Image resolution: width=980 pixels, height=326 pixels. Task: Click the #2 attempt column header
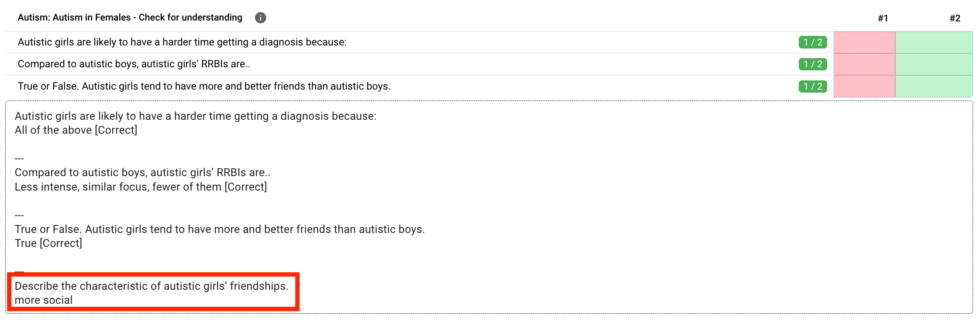pos(955,18)
